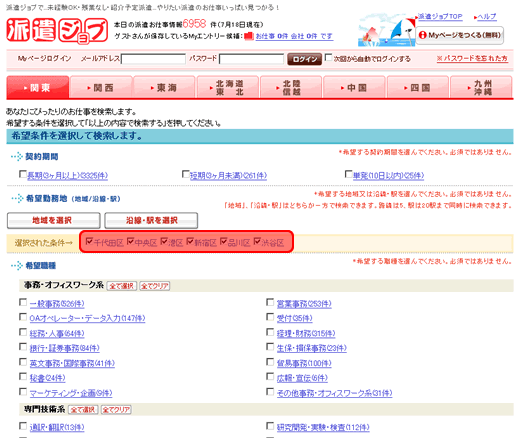
Task: Uncheck the 品川区 checkbox
Action: pos(224,241)
